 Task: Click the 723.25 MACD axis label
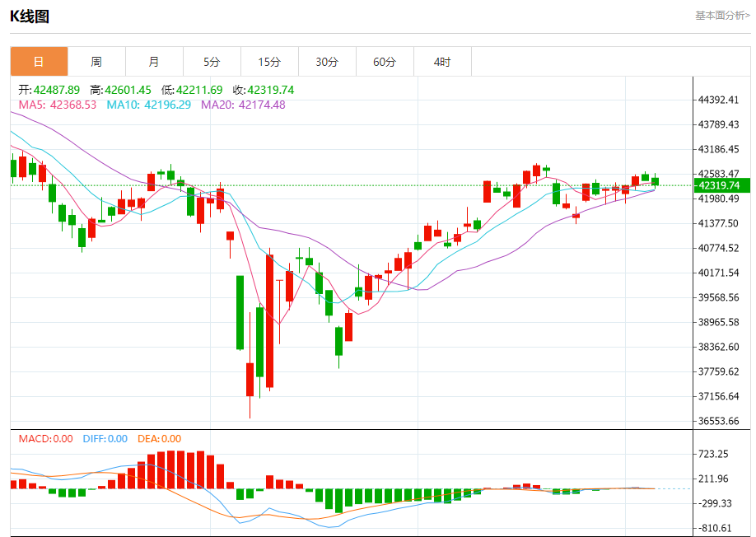713,454
